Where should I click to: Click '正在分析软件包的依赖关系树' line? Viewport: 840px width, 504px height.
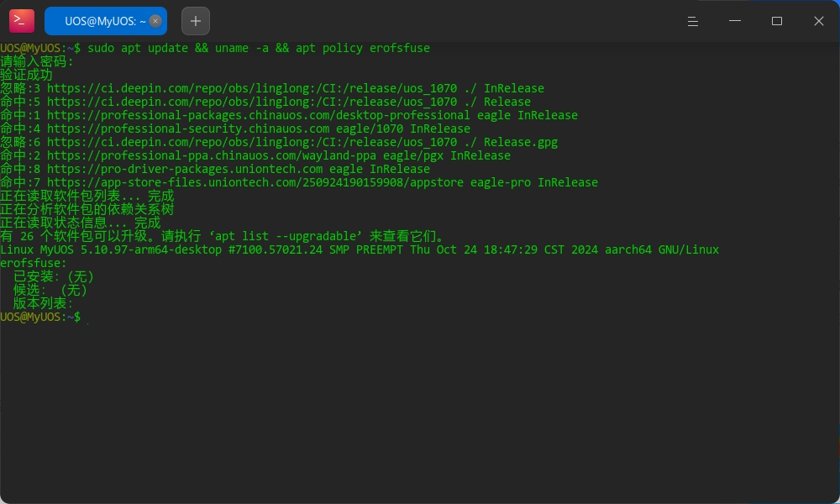[87, 209]
